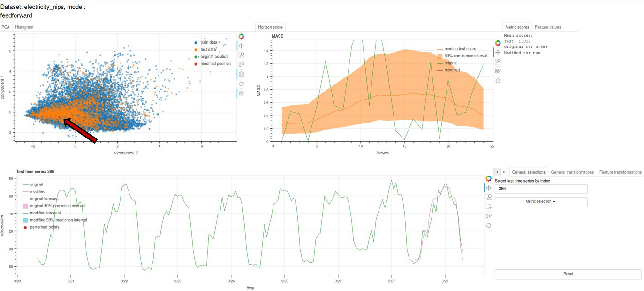
Task: Click '50% confidence interval' legend entry
Action: click(462, 56)
